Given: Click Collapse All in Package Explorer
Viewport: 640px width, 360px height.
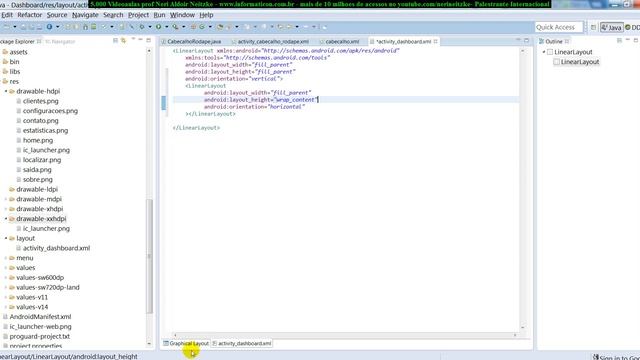Looking at the screenshot, I should pyautogui.click(x=116, y=41).
